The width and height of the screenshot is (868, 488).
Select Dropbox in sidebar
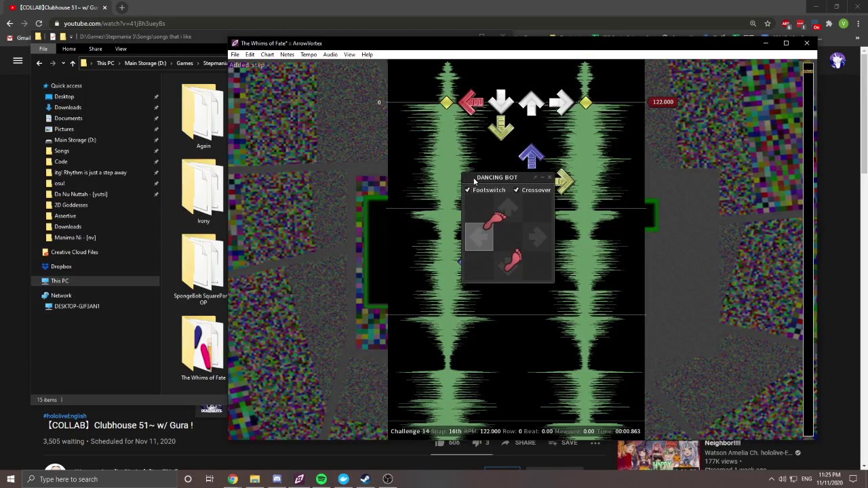(x=61, y=266)
